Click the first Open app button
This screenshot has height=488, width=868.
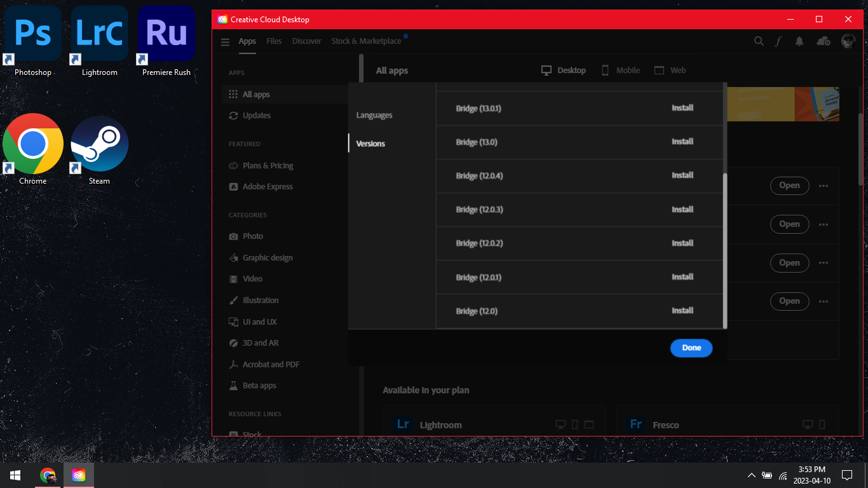(789, 186)
